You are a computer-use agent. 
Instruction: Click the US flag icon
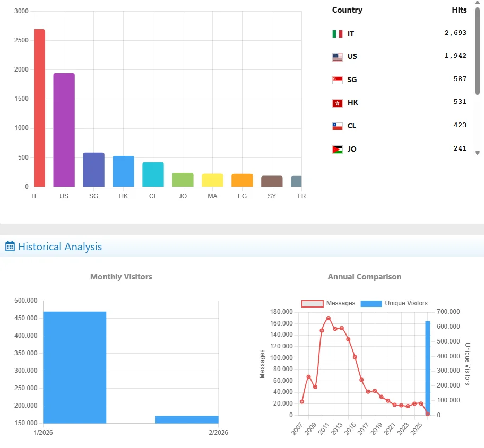pos(337,57)
